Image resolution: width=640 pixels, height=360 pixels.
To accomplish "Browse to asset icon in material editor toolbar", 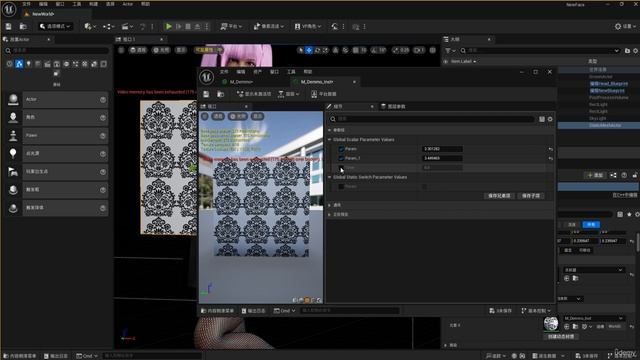I will [220, 94].
